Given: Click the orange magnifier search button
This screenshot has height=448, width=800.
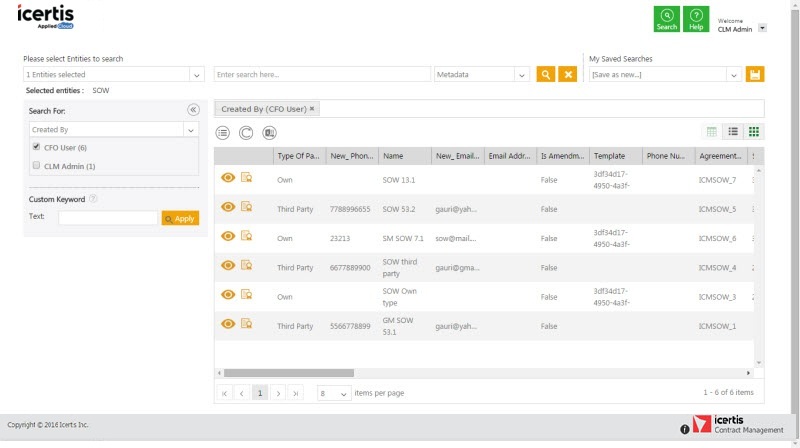Looking at the screenshot, I should 545,75.
